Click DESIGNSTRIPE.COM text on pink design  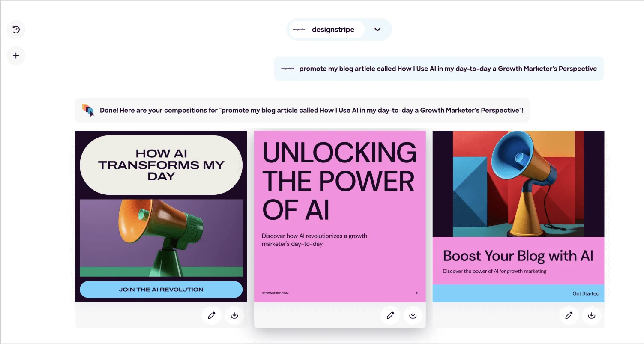coord(275,293)
